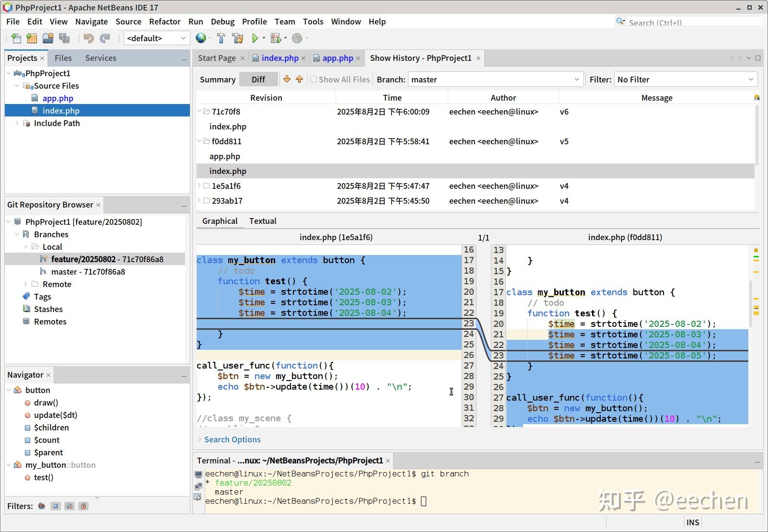Open the Team menu
The height and width of the screenshot is (532, 768).
(285, 22)
